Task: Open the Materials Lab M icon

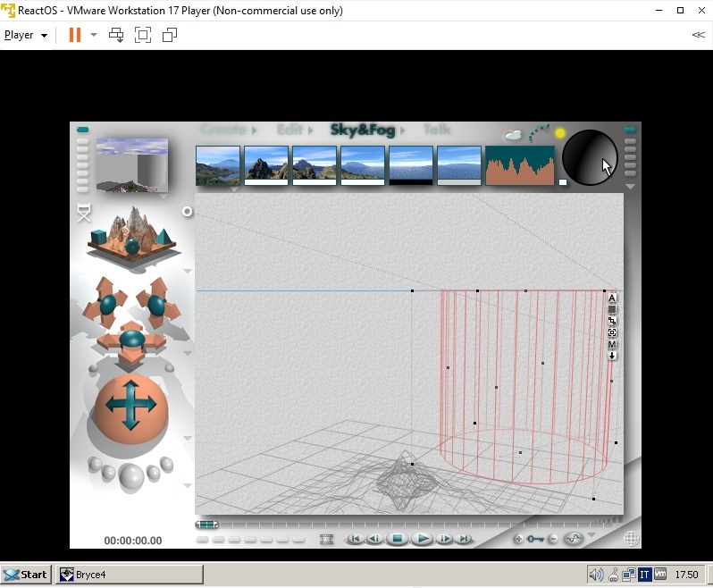Action: [612, 344]
